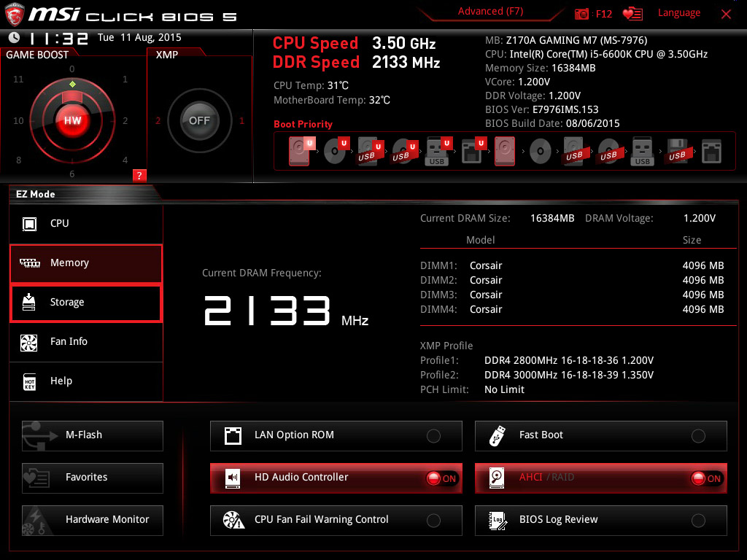Click the DRAM Voltage 1.200V value
The height and width of the screenshot is (560, 747).
point(700,218)
